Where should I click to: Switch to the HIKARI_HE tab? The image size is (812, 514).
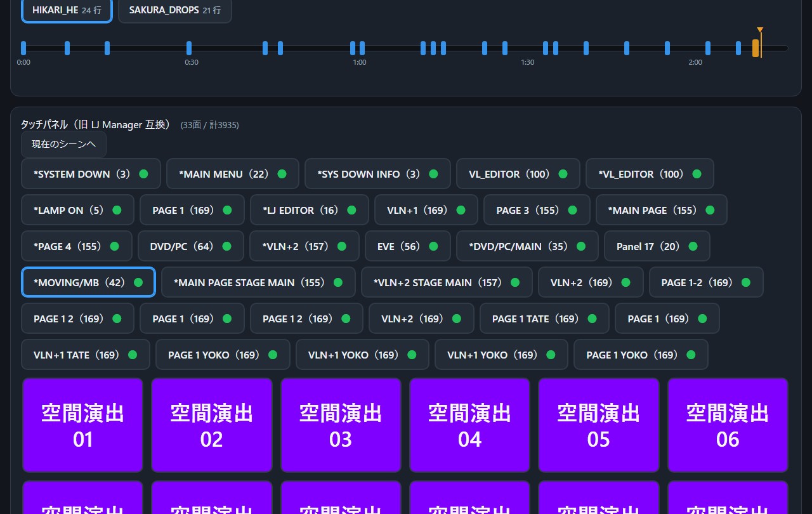[67, 10]
